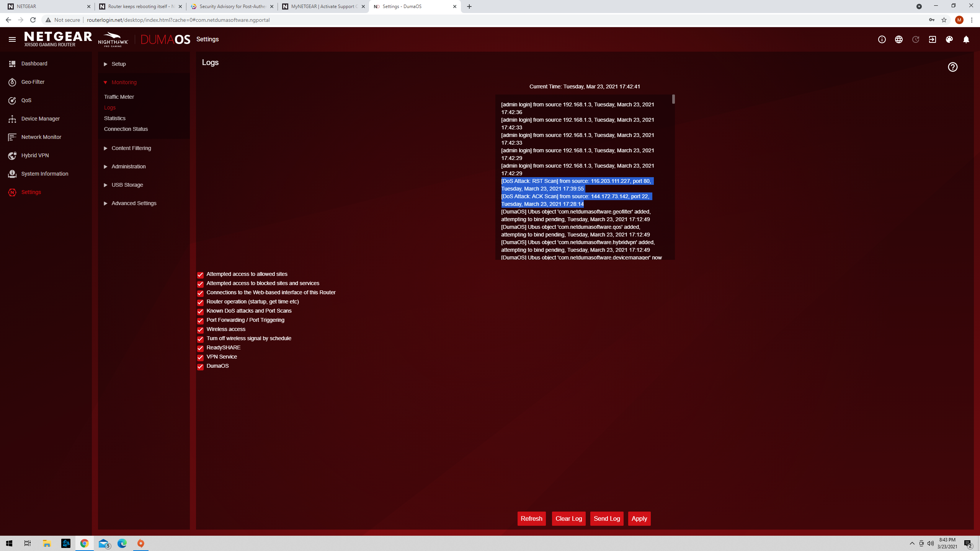Open the help question mark icon
This screenshot has height=551, width=980.
click(952, 67)
